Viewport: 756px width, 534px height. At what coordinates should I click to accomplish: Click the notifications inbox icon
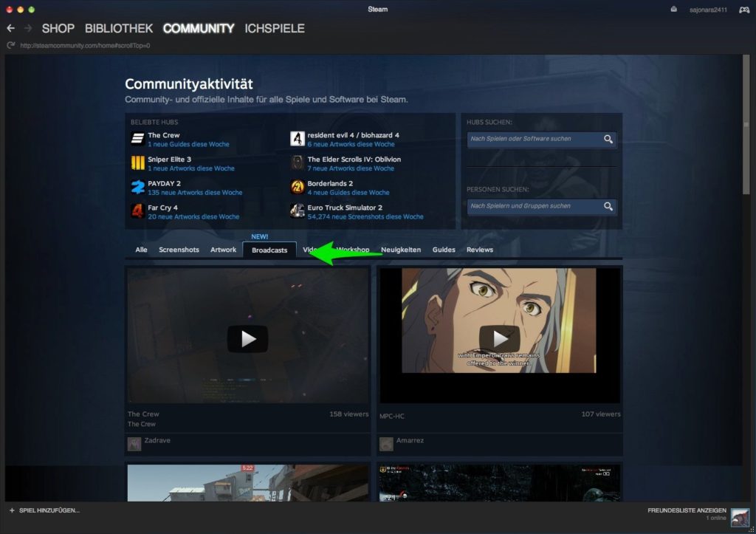pos(673,9)
